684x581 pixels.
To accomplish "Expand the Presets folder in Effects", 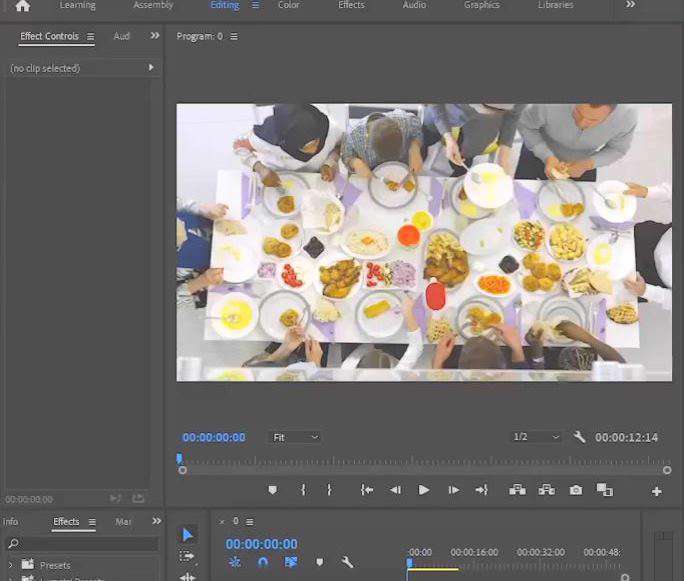I will coord(11,565).
